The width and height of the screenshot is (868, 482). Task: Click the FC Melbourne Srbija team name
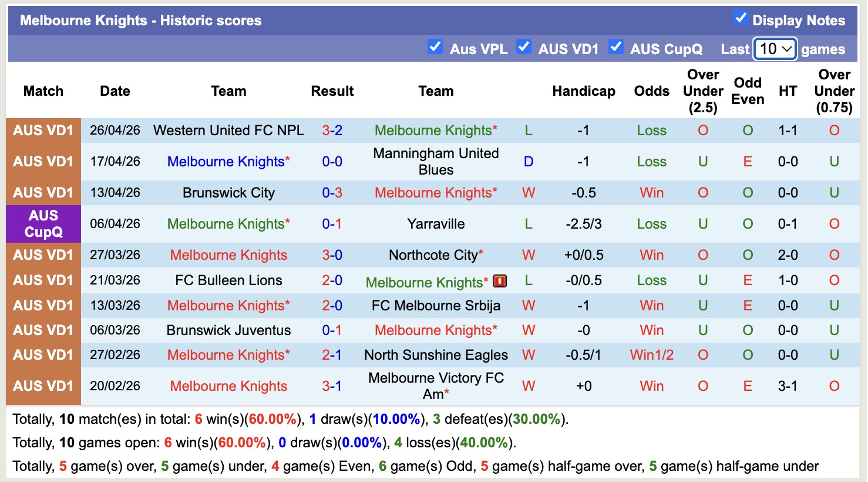436,306
